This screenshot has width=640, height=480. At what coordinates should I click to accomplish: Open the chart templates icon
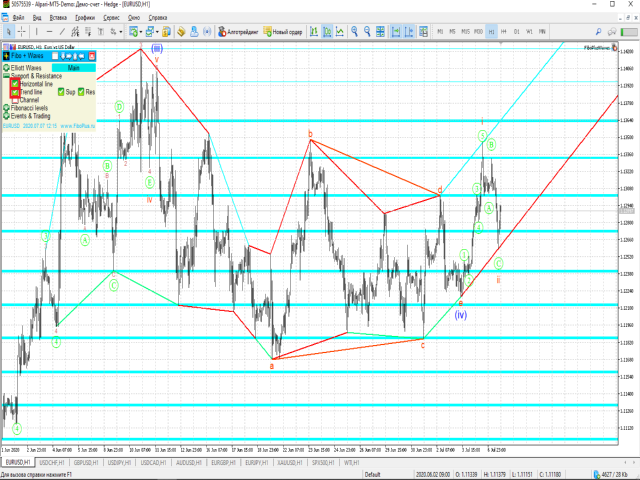coord(423,31)
